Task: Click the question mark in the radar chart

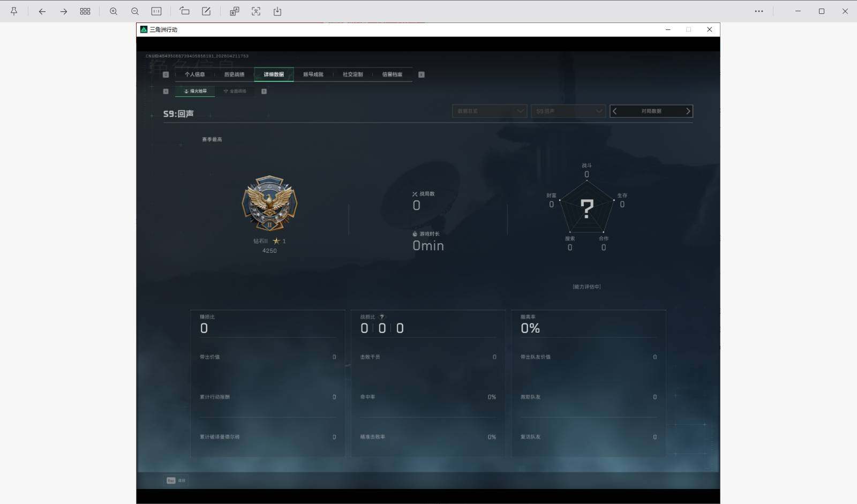Action: point(587,208)
